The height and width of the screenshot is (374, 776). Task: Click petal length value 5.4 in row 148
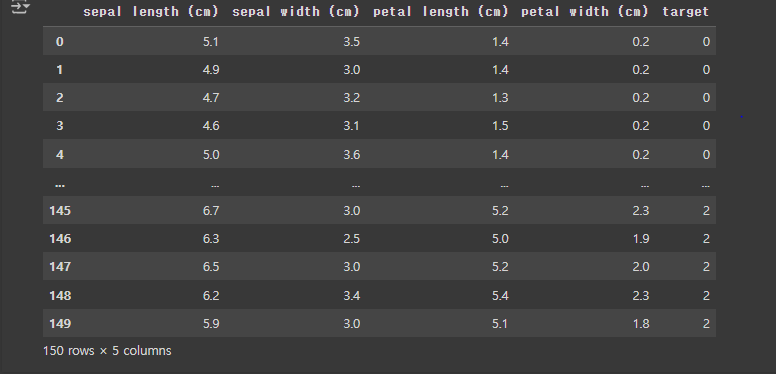click(500, 296)
